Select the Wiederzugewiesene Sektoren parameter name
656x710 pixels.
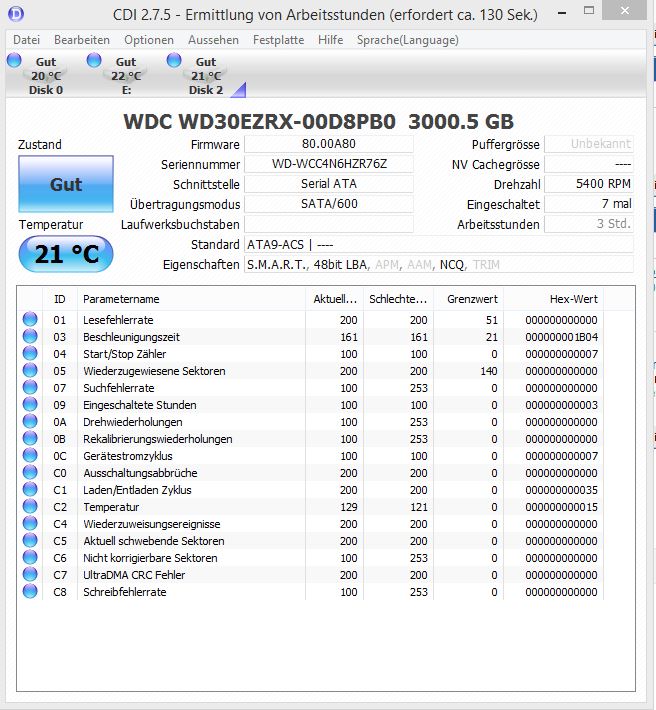click(x=154, y=371)
